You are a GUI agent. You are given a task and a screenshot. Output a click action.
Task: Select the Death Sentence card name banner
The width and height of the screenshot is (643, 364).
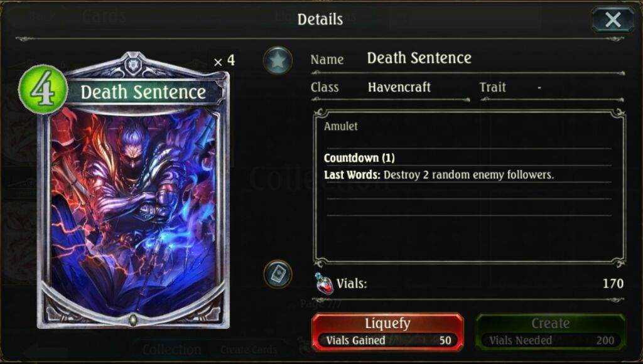tap(143, 92)
